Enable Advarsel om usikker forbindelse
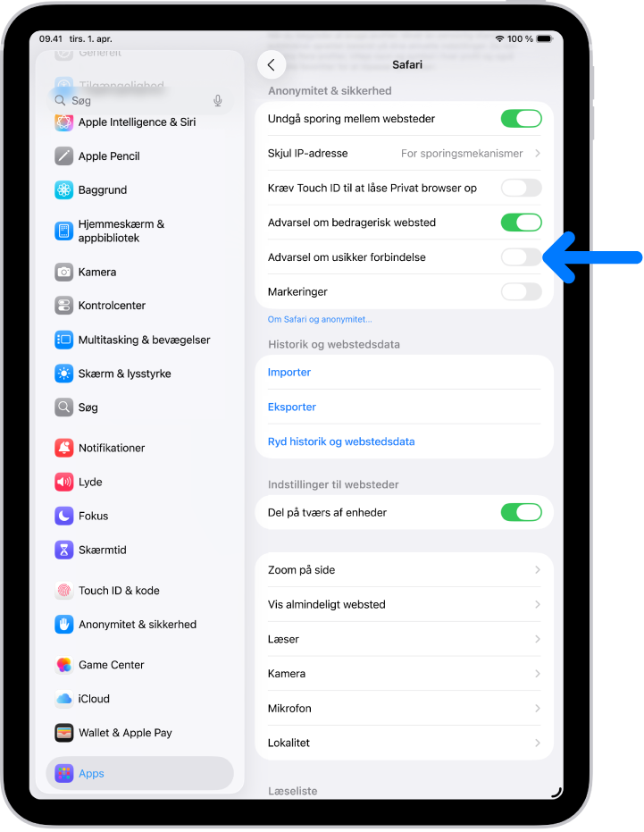644x832 pixels. click(x=521, y=256)
